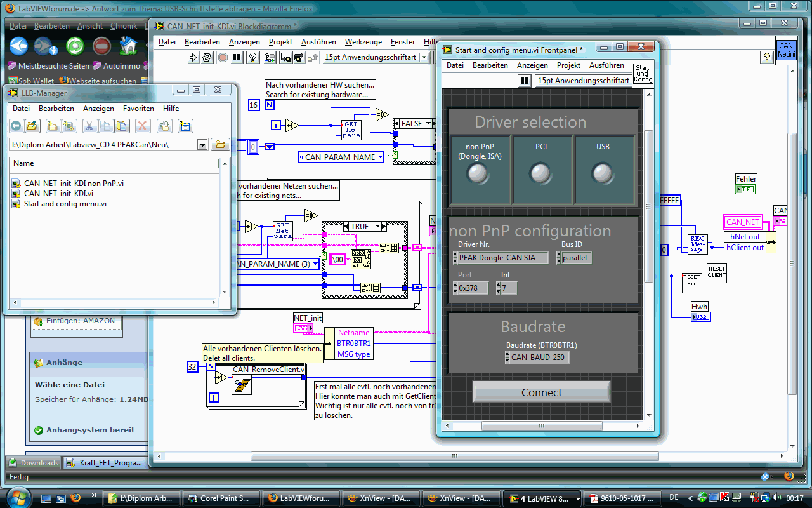The height and width of the screenshot is (508, 812).
Task: Click the Abort Execution stop icon
Action: 223,57
